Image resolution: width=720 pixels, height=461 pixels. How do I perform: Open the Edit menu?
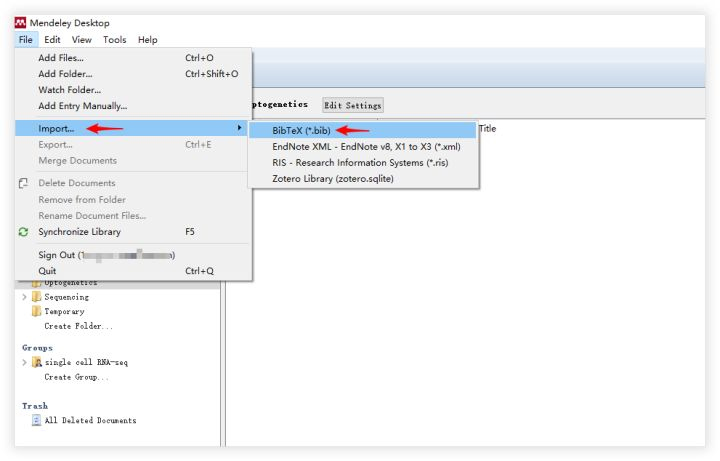click(x=52, y=40)
